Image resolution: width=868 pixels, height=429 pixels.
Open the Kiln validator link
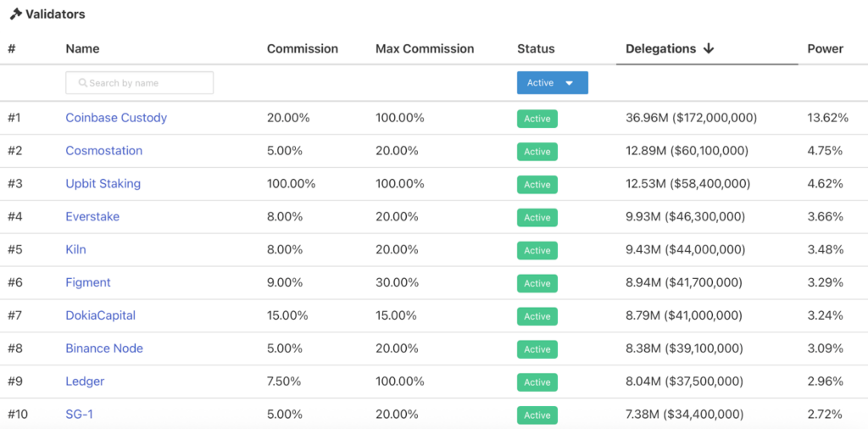pos(75,249)
